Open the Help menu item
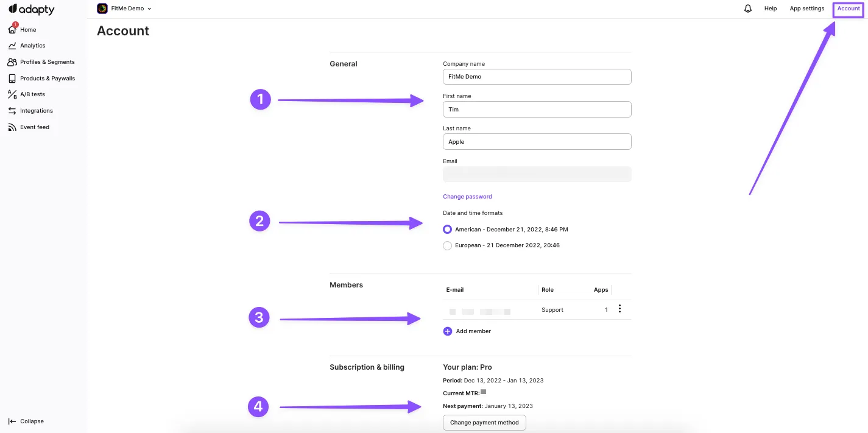Viewport: 868px width, 433px height. pos(771,9)
